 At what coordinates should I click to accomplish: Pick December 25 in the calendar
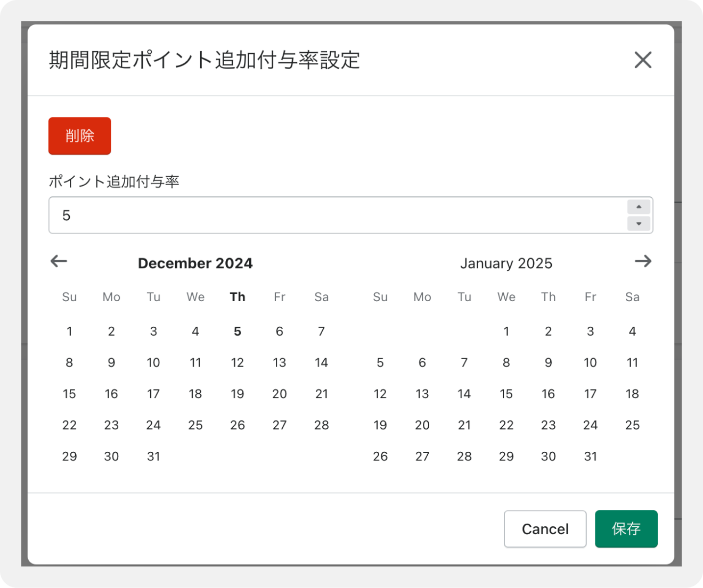[x=195, y=425]
